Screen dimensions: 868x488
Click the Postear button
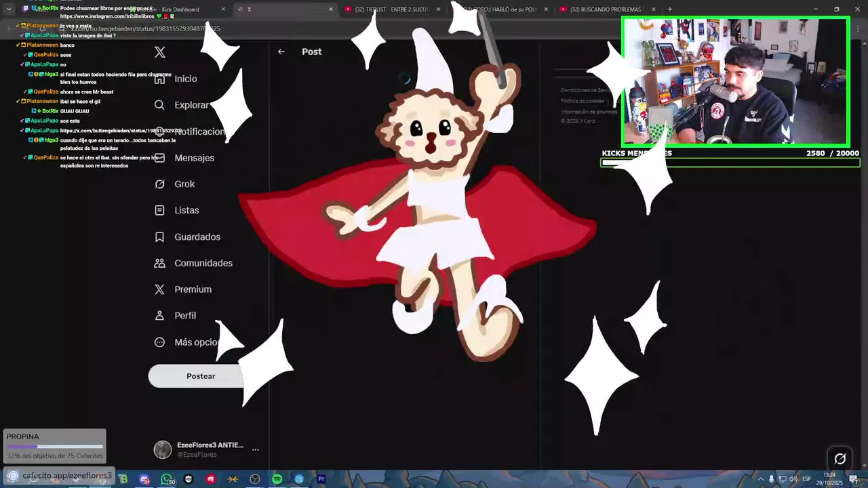201,376
